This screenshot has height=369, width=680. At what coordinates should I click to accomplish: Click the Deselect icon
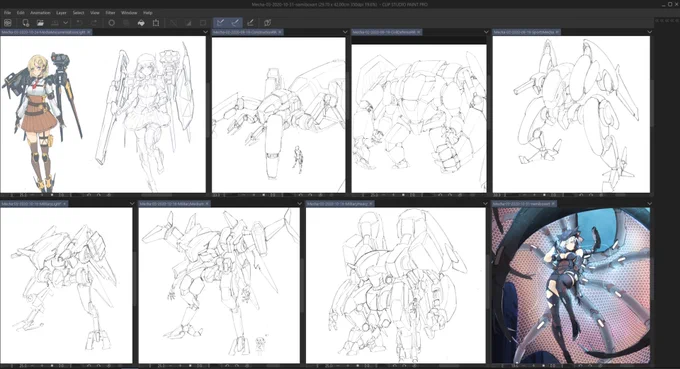click(x=173, y=23)
